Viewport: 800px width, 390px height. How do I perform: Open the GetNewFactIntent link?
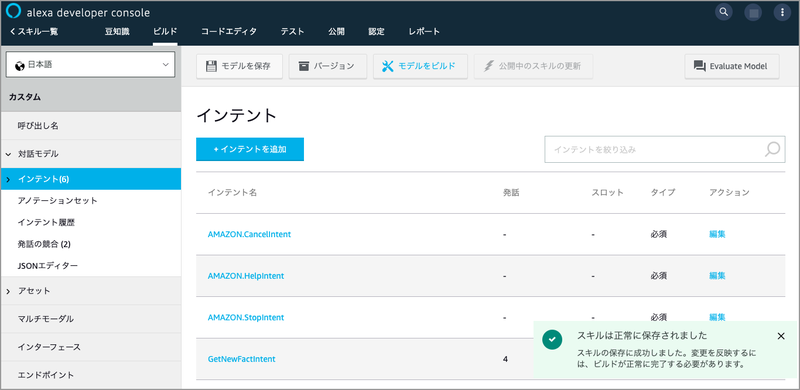click(241, 359)
